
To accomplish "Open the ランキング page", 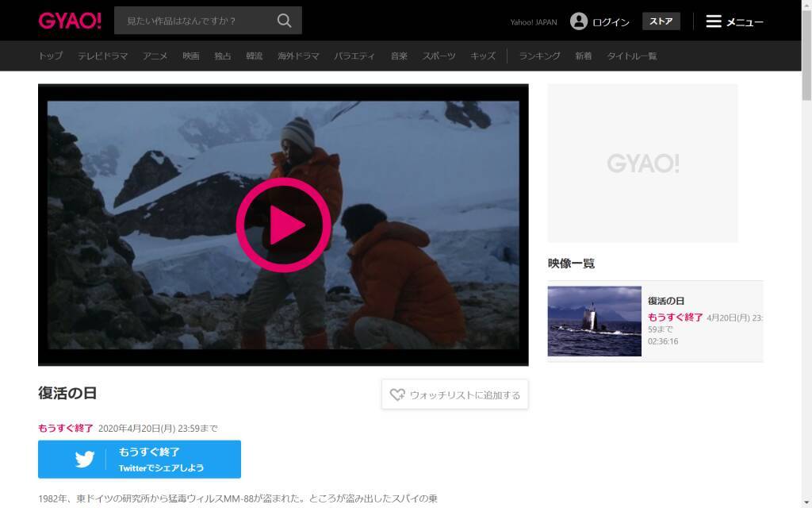I will (x=539, y=56).
